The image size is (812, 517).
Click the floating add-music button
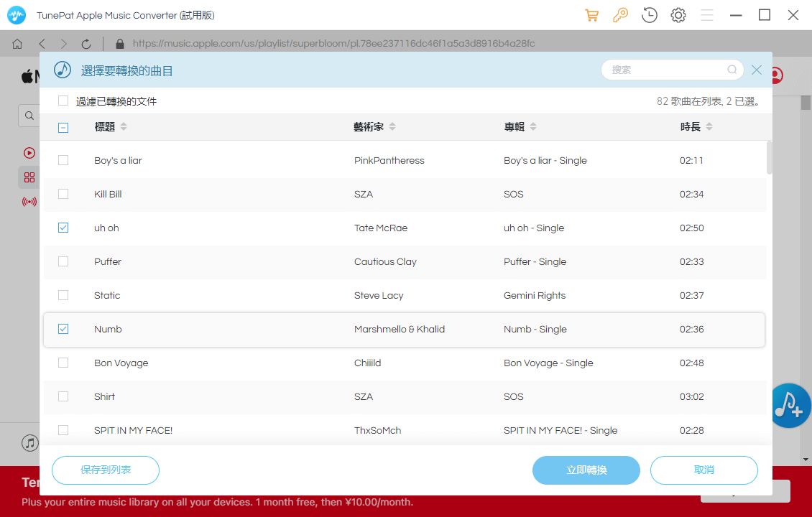tap(790, 406)
